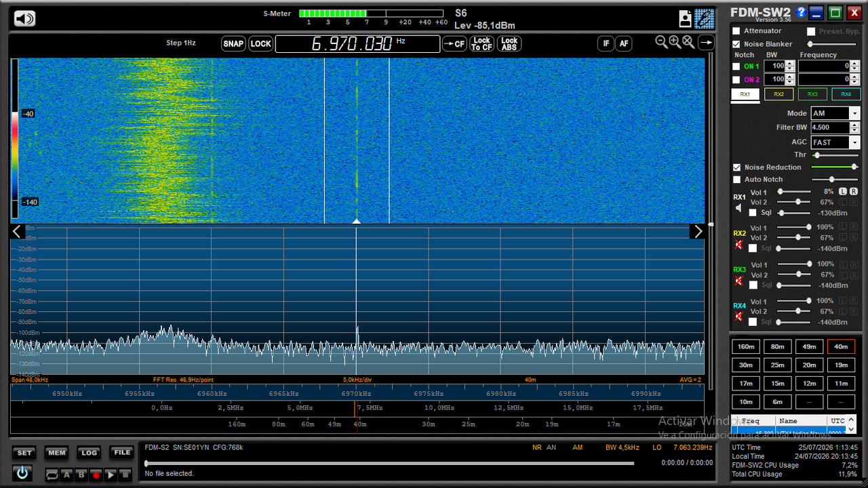This screenshot has height=488, width=868.
Task: Play the file with the play button
Action: click(111, 475)
